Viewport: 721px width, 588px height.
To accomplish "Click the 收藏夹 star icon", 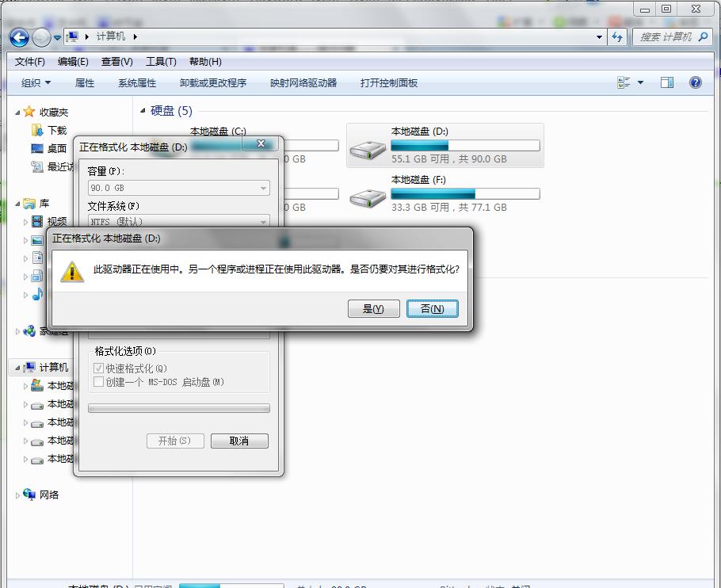I will [x=29, y=111].
